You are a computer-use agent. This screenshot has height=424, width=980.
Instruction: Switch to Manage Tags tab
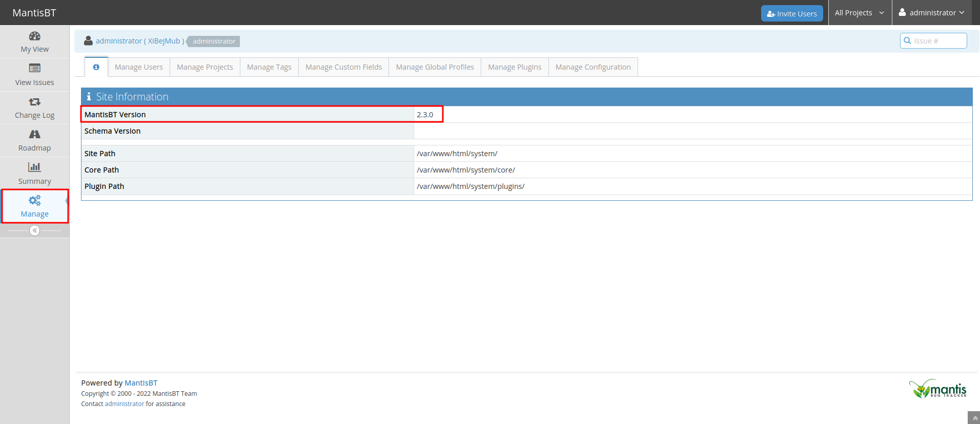(x=269, y=67)
